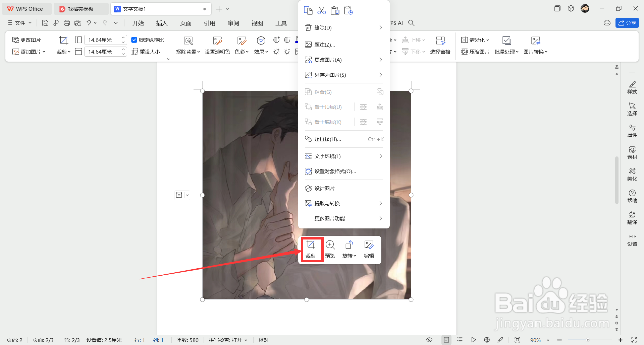Open the materials (素材) sidebar panel
This screenshot has width=644, height=345.
click(632, 152)
